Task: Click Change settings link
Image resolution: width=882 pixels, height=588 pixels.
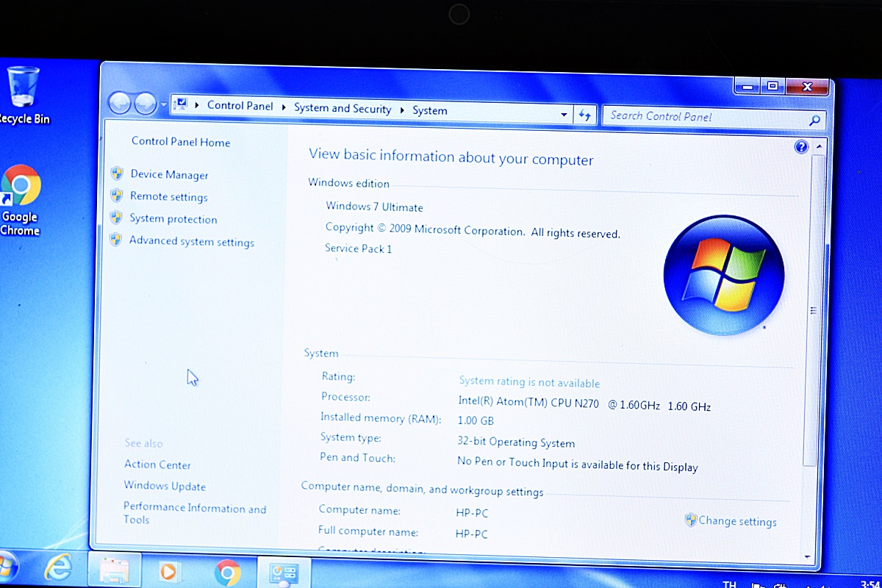Action: coord(737,521)
